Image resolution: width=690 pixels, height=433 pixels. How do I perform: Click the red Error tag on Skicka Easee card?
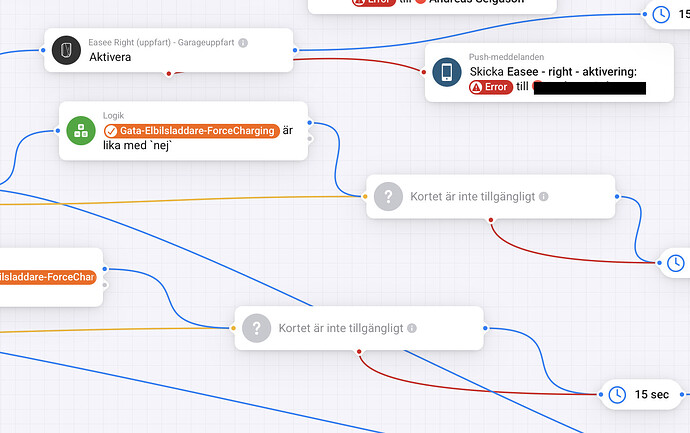tap(491, 87)
